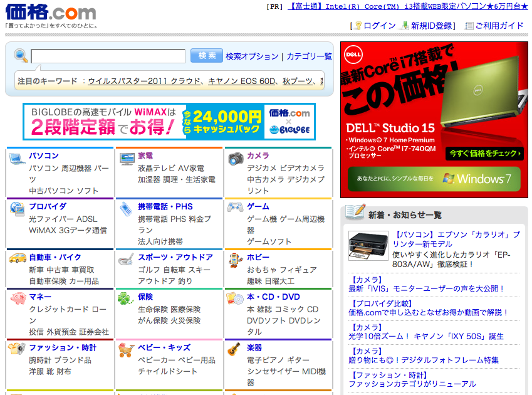The height and width of the screenshot is (395, 532).
Task: Click the guide list icon next to ご利用ガイド
Action: pos(469,26)
